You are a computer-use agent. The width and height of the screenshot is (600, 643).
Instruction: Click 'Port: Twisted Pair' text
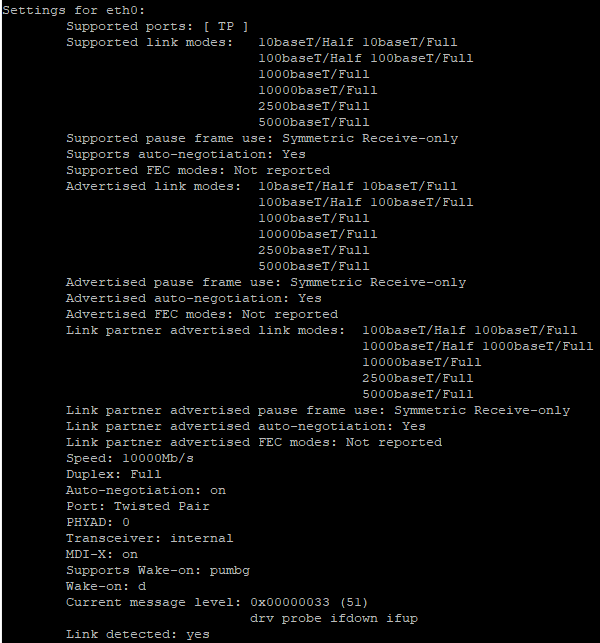138,506
